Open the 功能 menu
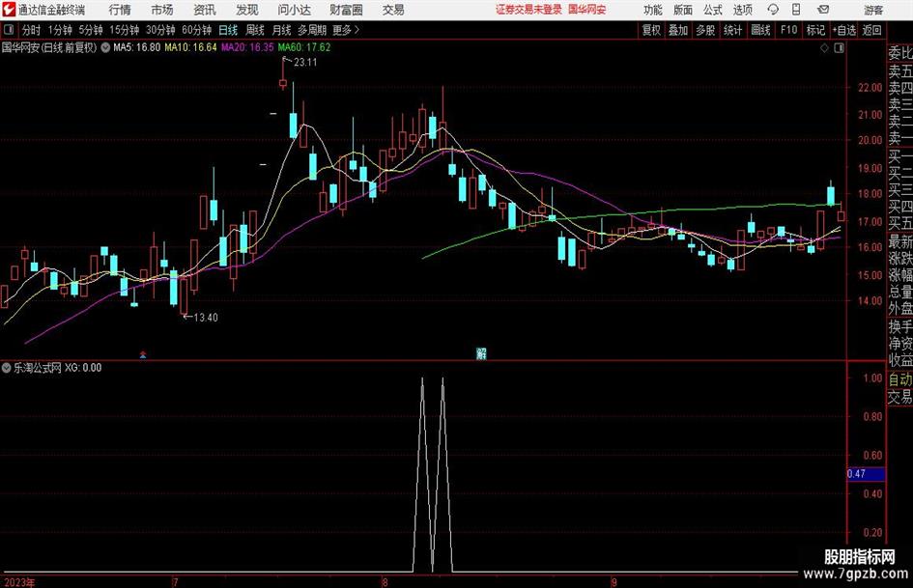913x588 pixels. [x=653, y=10]
